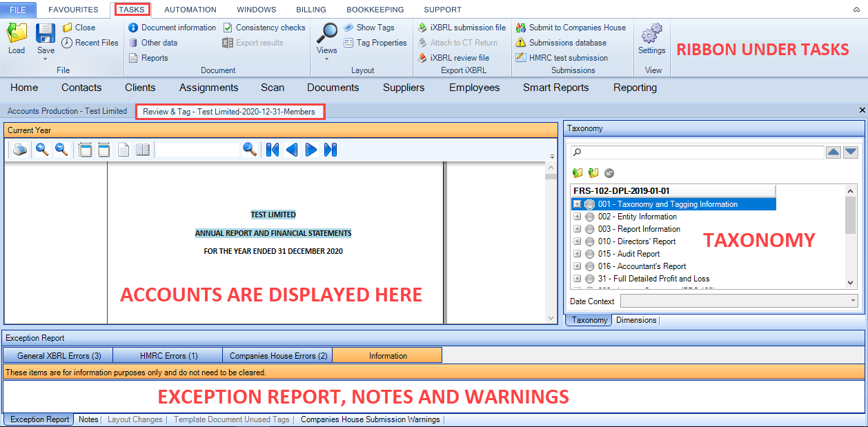Click the Save floppy disk icon
Viewport: 868px width, 427px height.
pyautogui.click(x=46, y=33)
